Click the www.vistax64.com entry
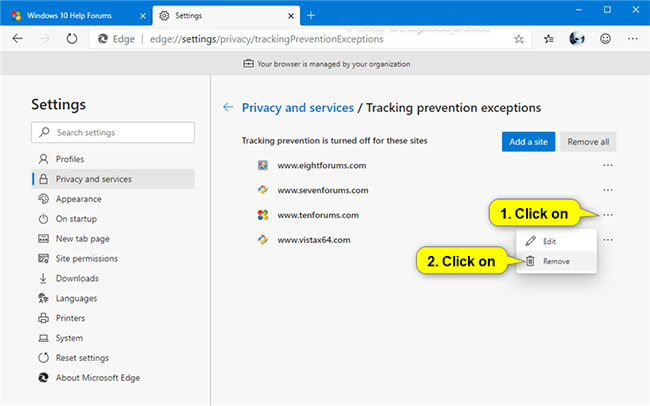The height and width of the screenshot is (406, 650). [314, 240]
